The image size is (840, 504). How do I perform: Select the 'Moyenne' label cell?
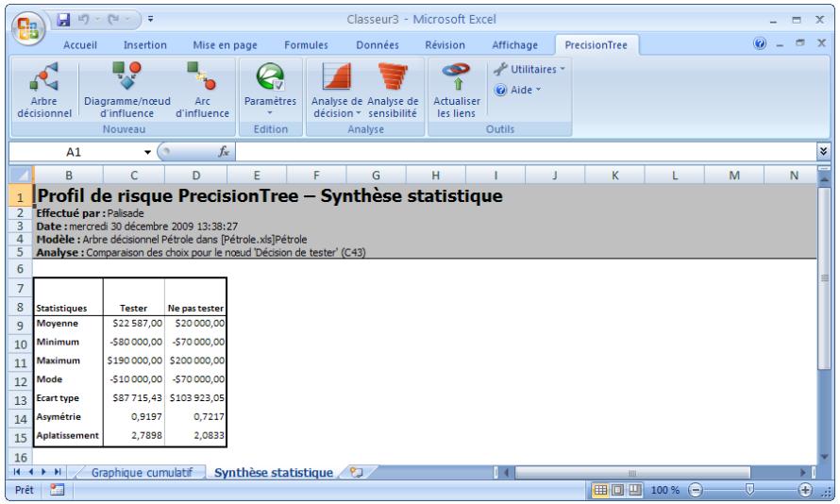pyautogui.click(x=69, y=324)
